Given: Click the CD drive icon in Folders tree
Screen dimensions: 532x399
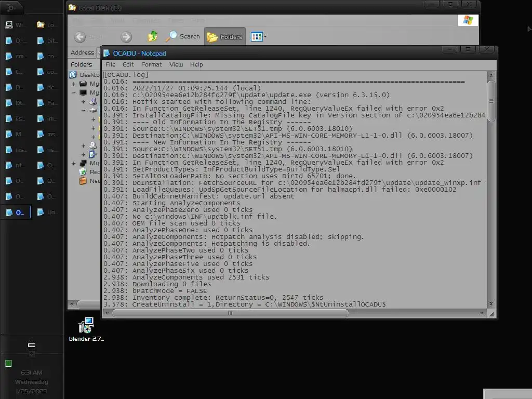Looking at the screenshot, I should pyautogui.click(x=93, y=145).
